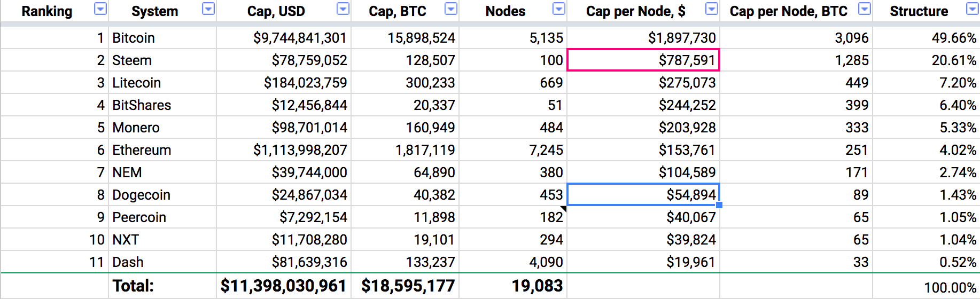Select the NEM system cell
The height and width of the screenshot is (299, 980).
(162, 172)
